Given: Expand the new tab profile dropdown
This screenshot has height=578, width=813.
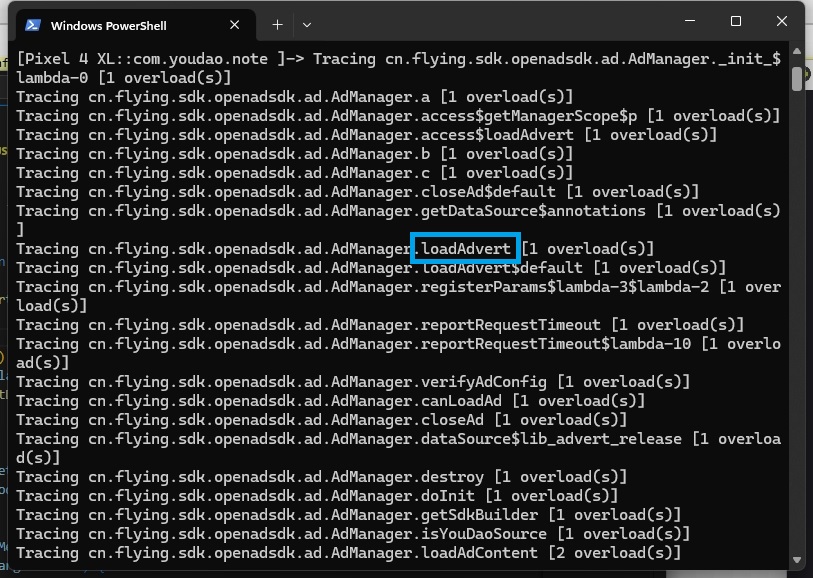Looking at the screenshot, I should 307,24.
